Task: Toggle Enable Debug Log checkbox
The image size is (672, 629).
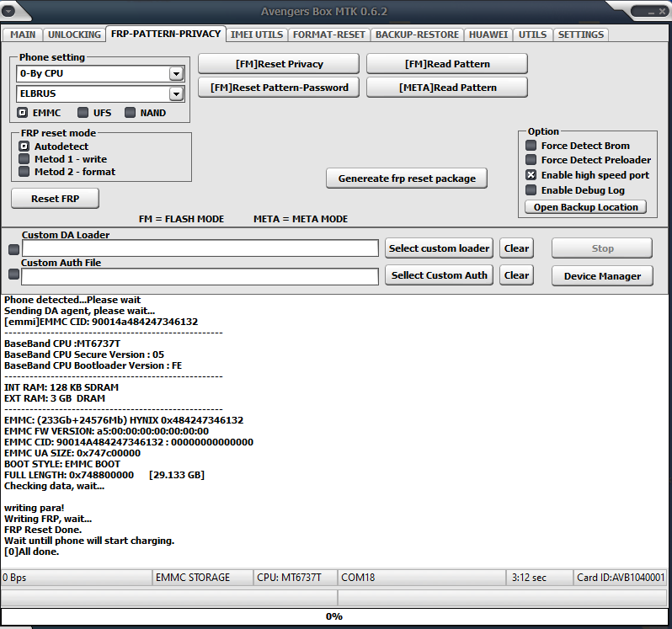Action: pos(531,189)
